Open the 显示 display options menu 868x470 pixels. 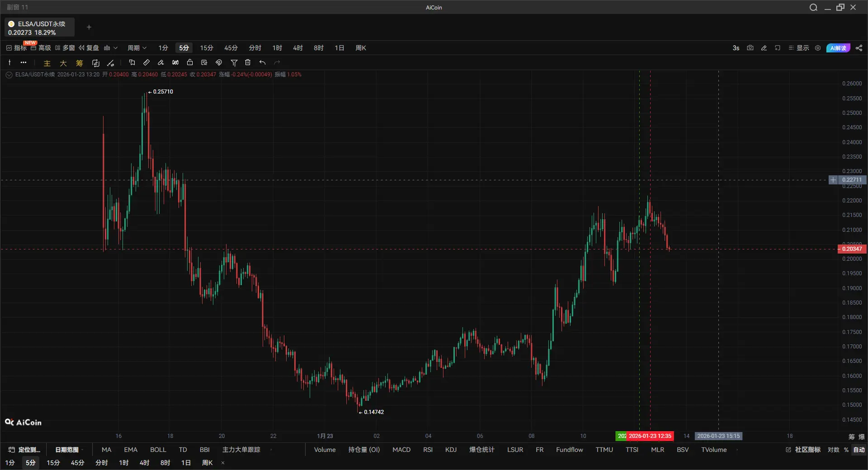click(x=799, y=48)
